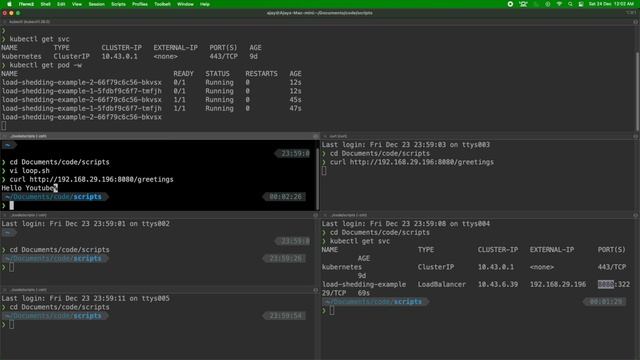Image resolution: width=640 pixels, height=360 pixels.
Task: Open the Profiles menu
Action: (x=140, y=4)
